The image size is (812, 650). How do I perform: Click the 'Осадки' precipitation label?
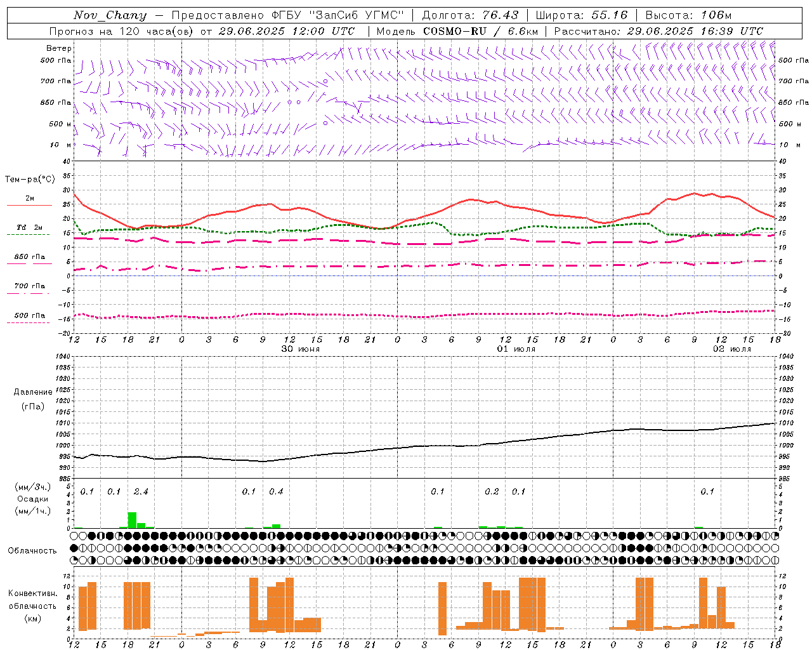32,499
